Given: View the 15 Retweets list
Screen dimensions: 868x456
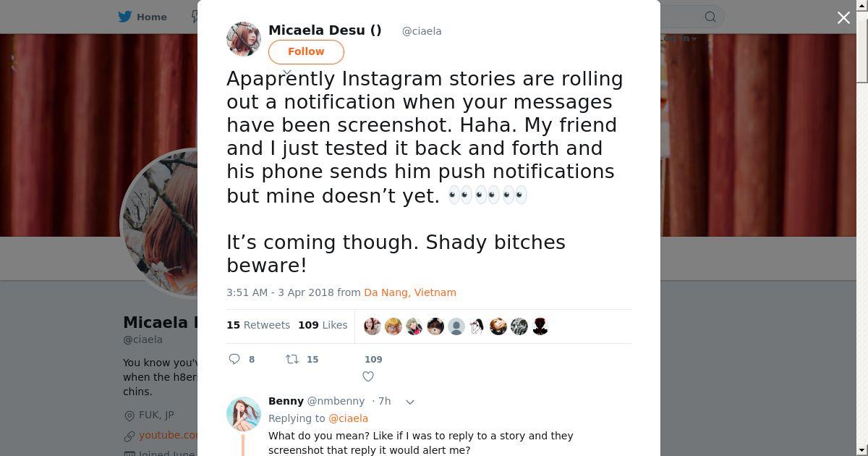Looking at the screenshot, I should click(258, 325).
